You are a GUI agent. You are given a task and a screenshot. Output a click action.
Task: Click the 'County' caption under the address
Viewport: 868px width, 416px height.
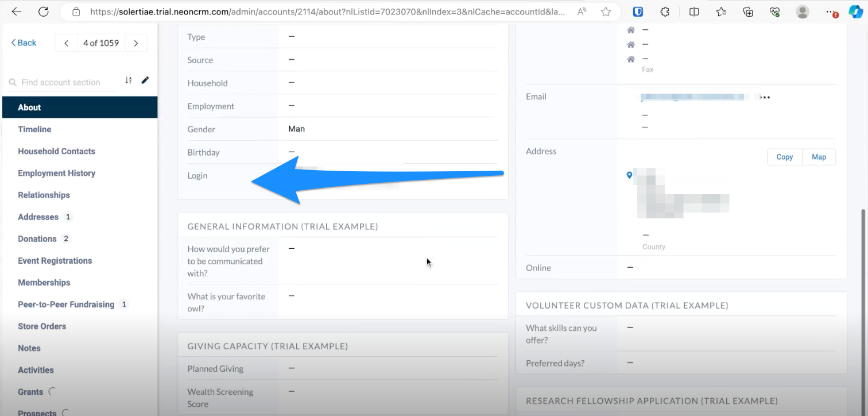[654, 246]
